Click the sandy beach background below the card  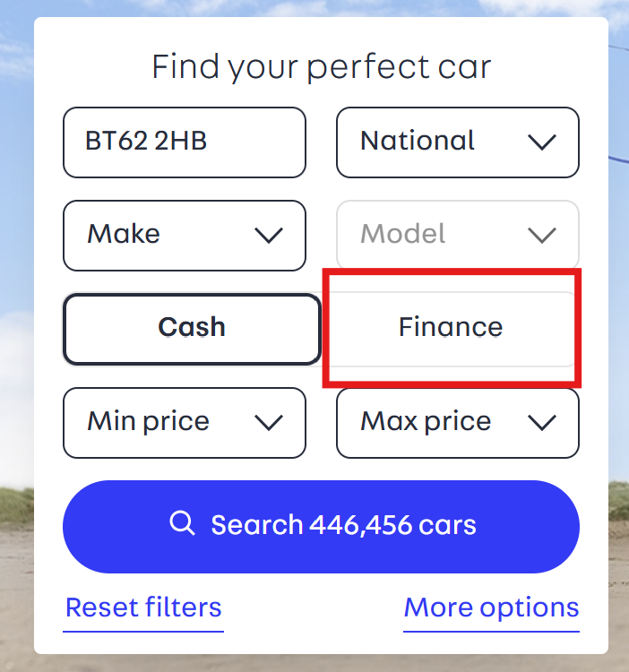click(314, 663)
